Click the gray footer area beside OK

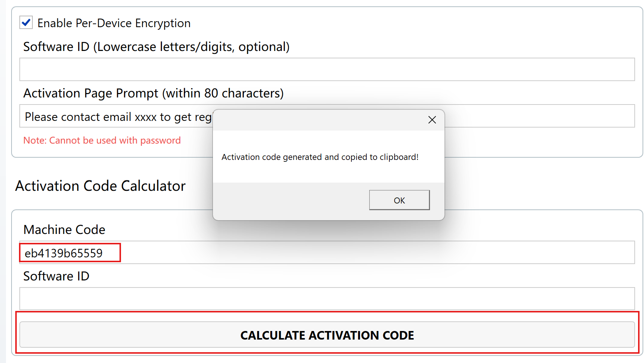290,200
